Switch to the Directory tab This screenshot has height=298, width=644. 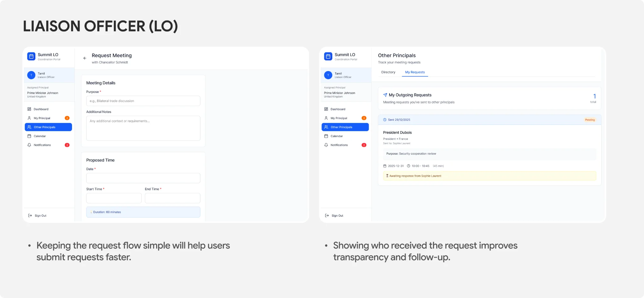pos(388,72)
